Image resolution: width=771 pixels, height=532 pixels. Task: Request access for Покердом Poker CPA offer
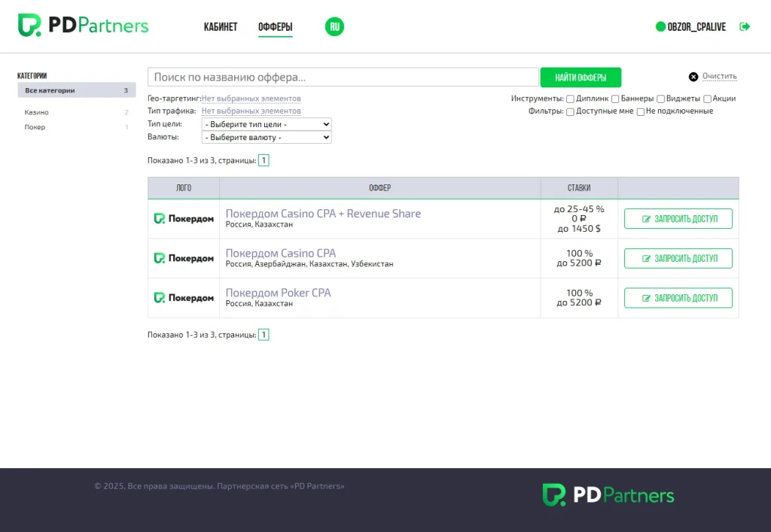click(x=678, y=298)
